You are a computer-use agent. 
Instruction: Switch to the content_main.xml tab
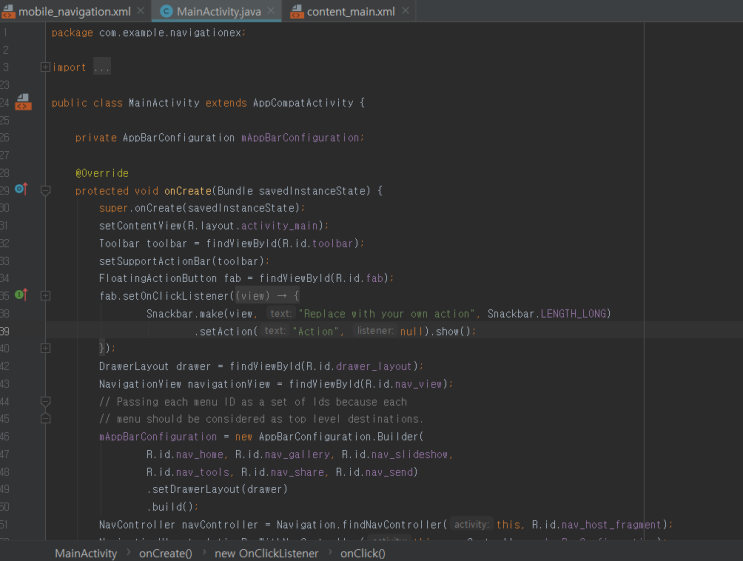pos(351,11)
